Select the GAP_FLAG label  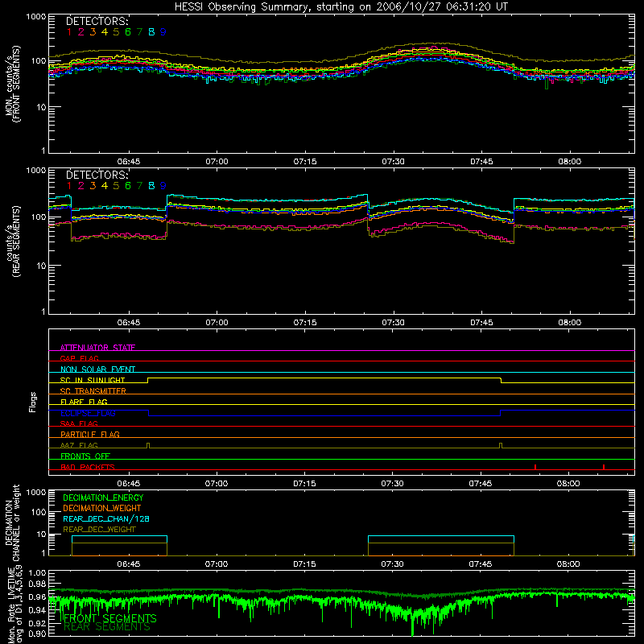[79, 358]
